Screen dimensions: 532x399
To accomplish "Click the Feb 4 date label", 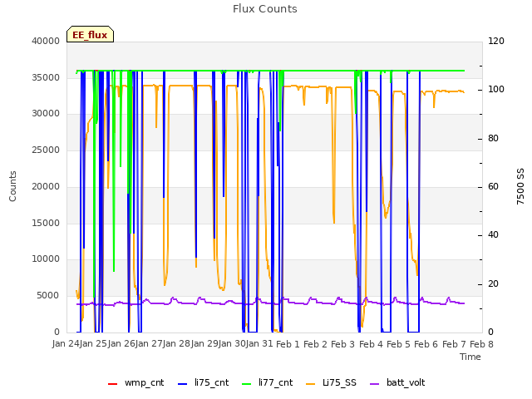I will pyautogui.click(x=371, y=345).
